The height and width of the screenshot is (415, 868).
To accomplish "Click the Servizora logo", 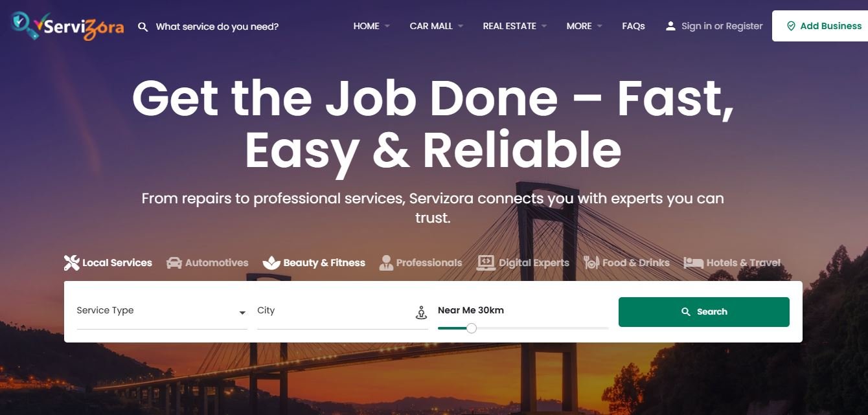I will pos(67,26).
